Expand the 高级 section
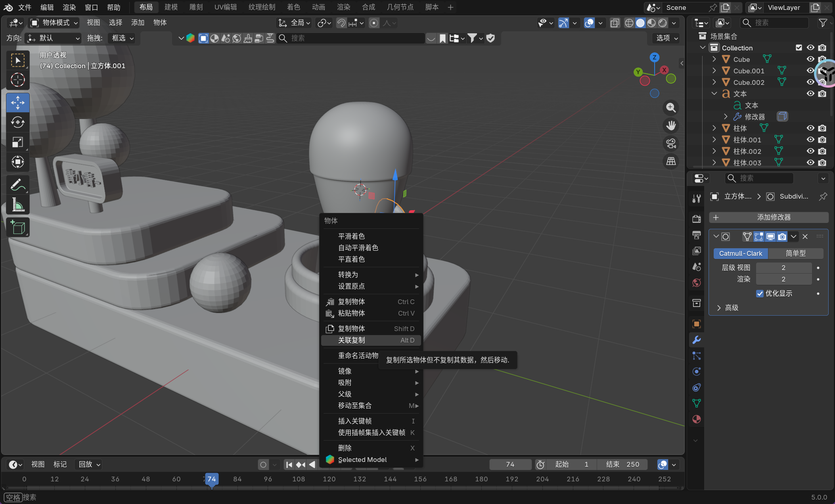The width and height of the screenshot is (835, 504). click(x=719, y=308)
